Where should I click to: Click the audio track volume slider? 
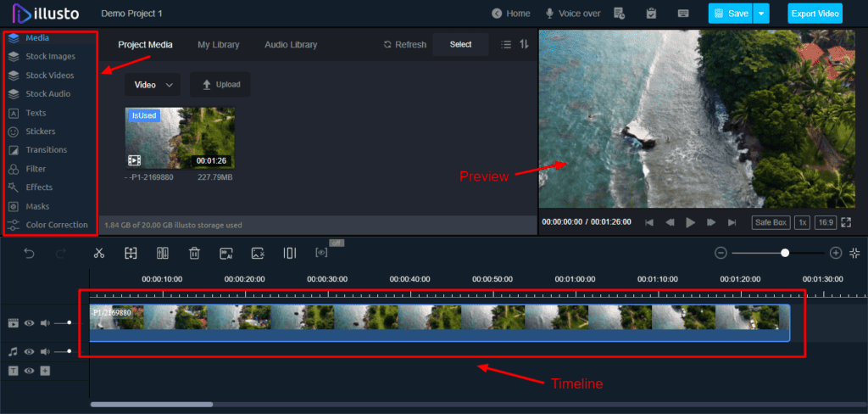coord(63,351)
